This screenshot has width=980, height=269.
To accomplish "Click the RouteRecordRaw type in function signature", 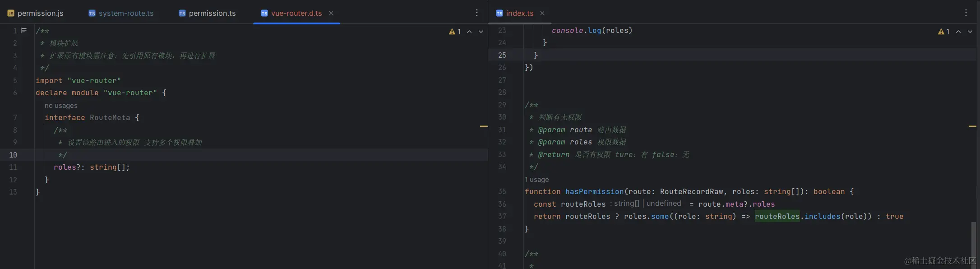I will click(x=691, y=192).
